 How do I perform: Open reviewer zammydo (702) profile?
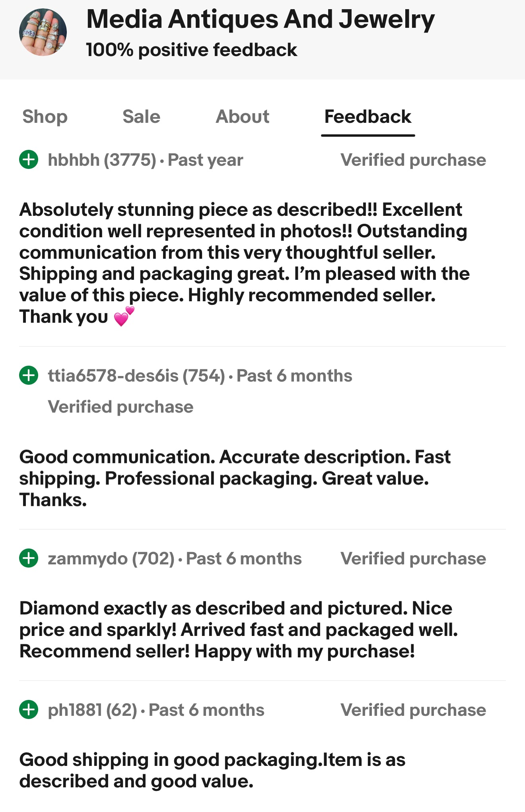point(111,559)
